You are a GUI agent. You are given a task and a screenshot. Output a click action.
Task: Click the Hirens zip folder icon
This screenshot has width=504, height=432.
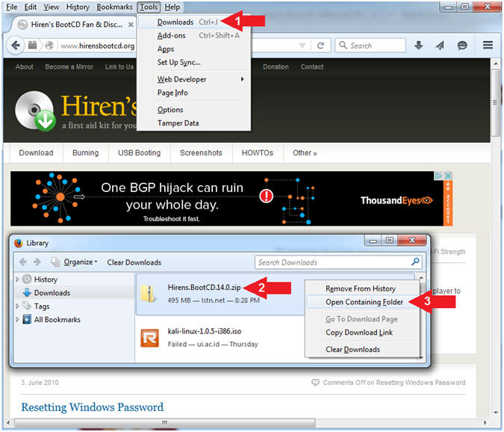point(149,294)
